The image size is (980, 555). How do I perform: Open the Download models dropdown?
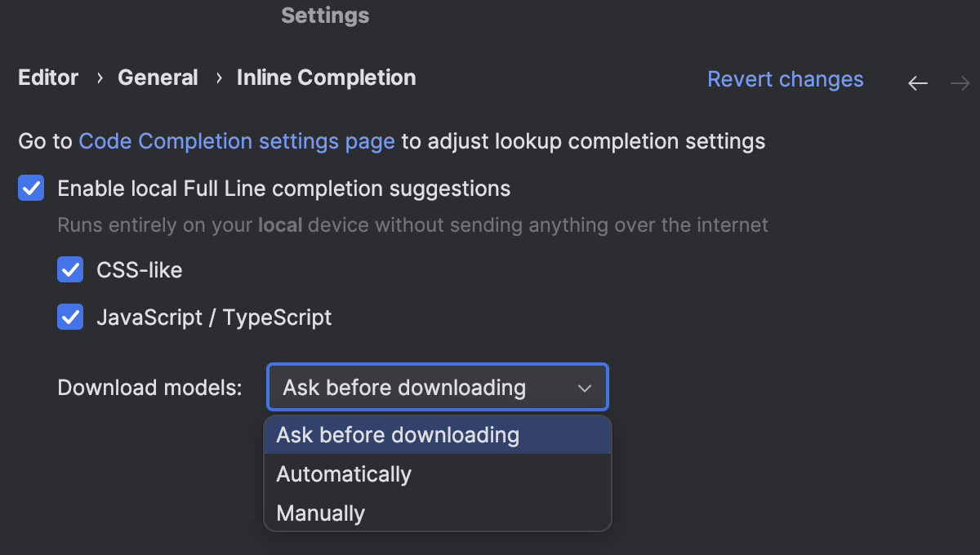tap(437, 388)
